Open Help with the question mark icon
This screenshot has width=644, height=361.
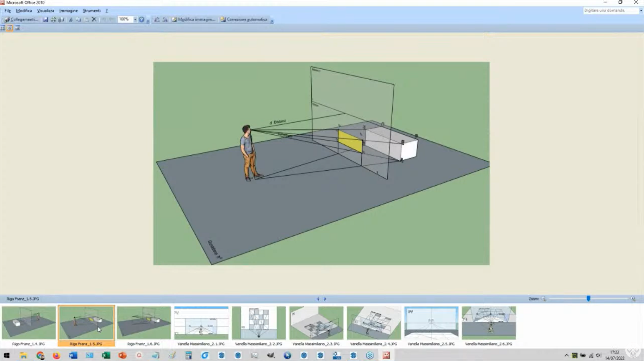click(141, 20)
